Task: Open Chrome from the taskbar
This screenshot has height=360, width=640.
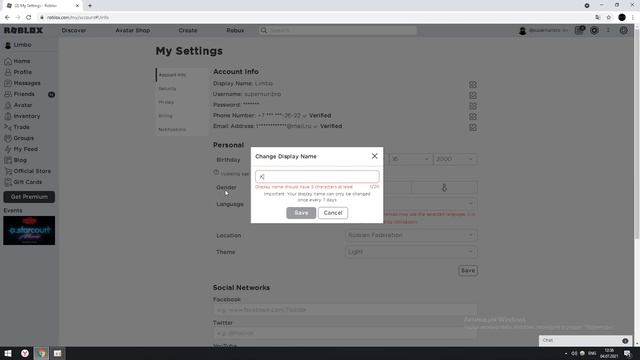Action: pos(41,353)
